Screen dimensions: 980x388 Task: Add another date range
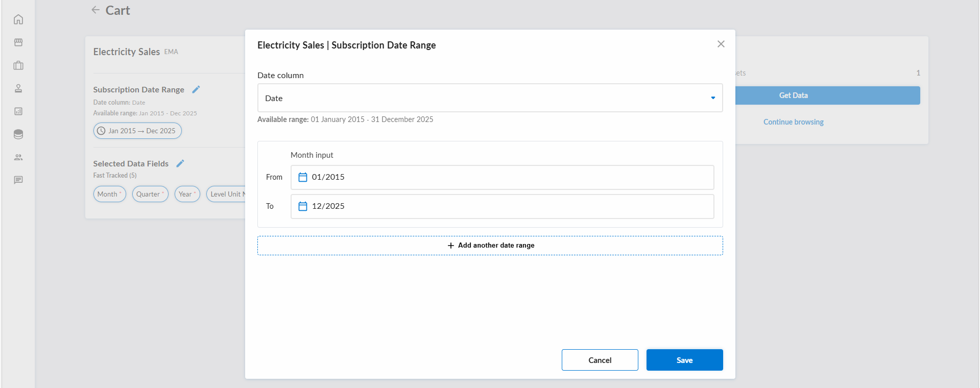[x=490, y=246]
